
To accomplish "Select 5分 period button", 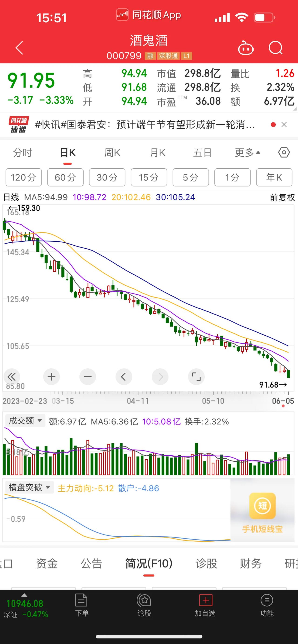I will pos(191,177).
